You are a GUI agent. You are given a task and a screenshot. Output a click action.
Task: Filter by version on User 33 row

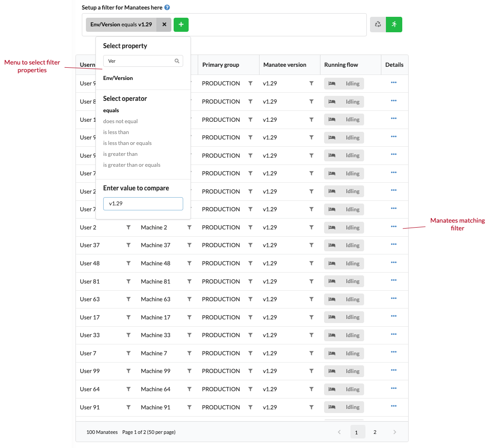(x=311, y=335)
